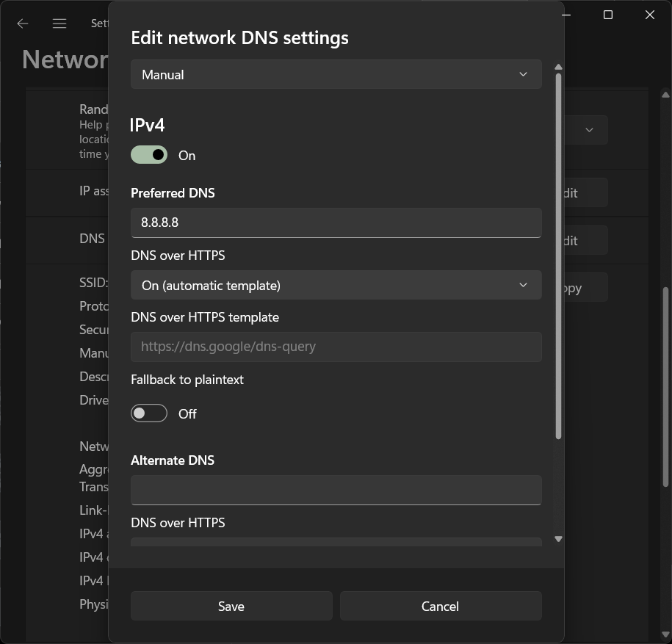This screenshot has height=644, width=672.
Task: Open the Manual DNS mode dropdown
Action: pyautogui.click(x=336, y=75)
